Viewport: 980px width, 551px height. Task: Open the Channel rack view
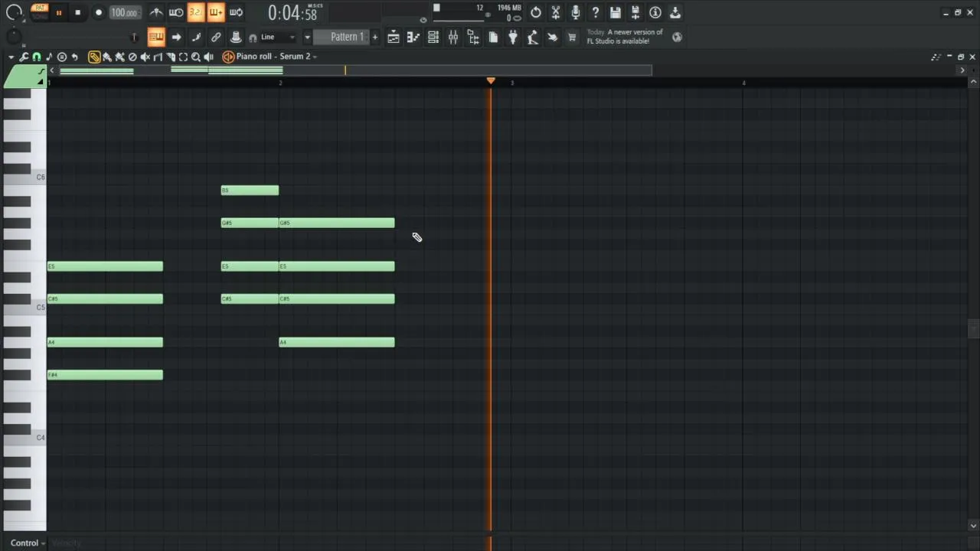(433, 37)
